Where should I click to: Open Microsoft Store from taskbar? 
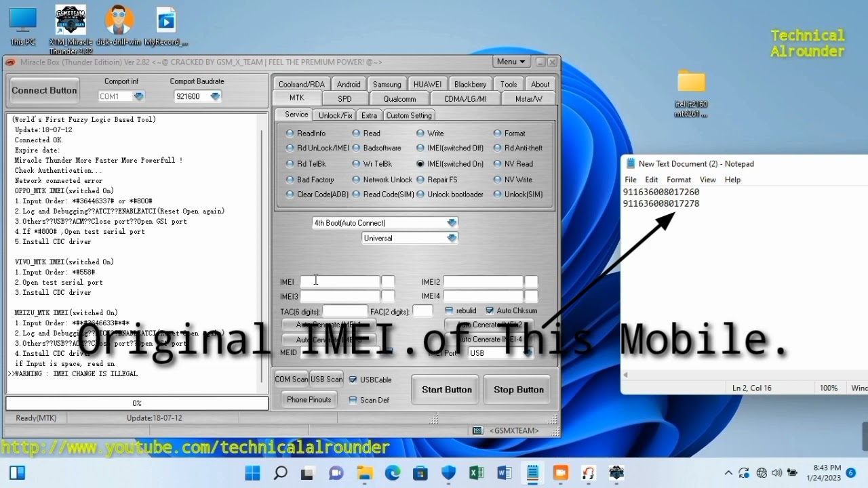[x=420, y=472]
